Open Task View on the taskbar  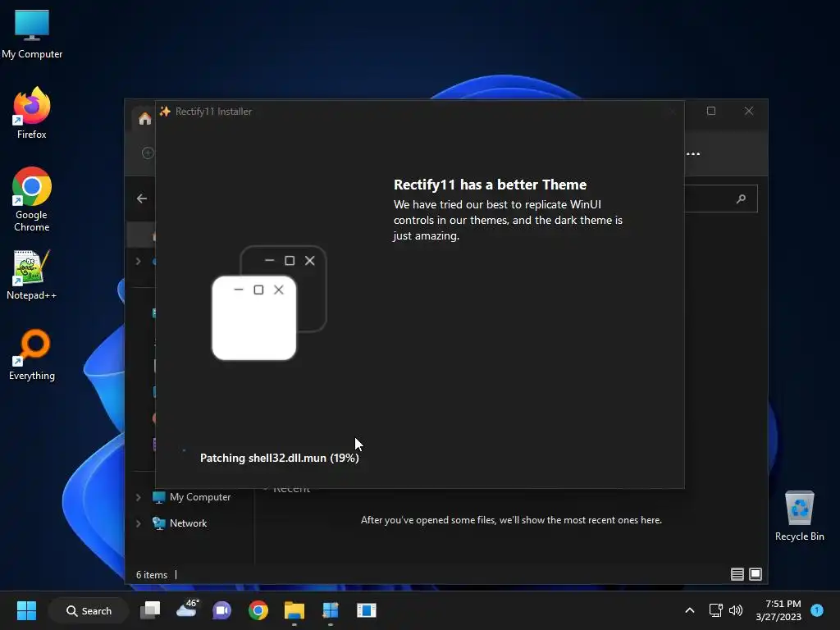click(150, 610)
